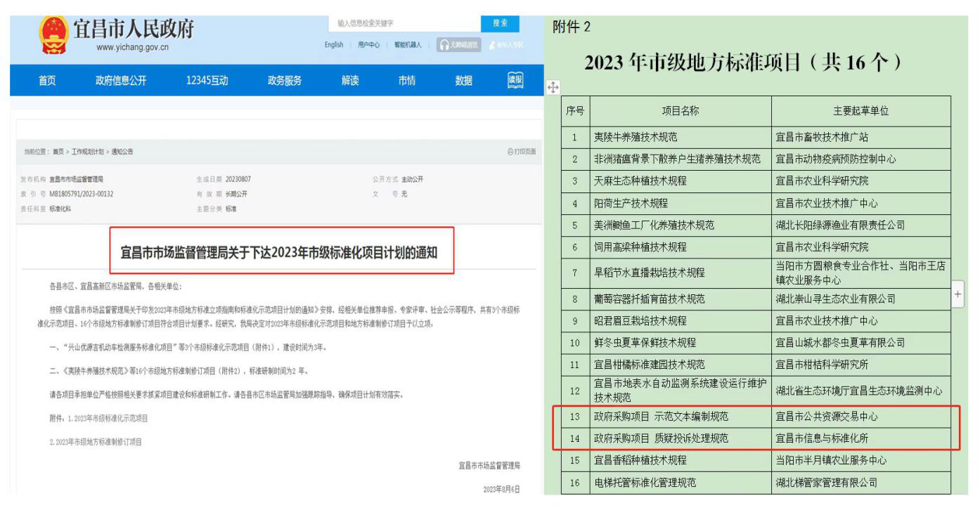Open the 政府信息公开 navigation menu

pos(121,81)
